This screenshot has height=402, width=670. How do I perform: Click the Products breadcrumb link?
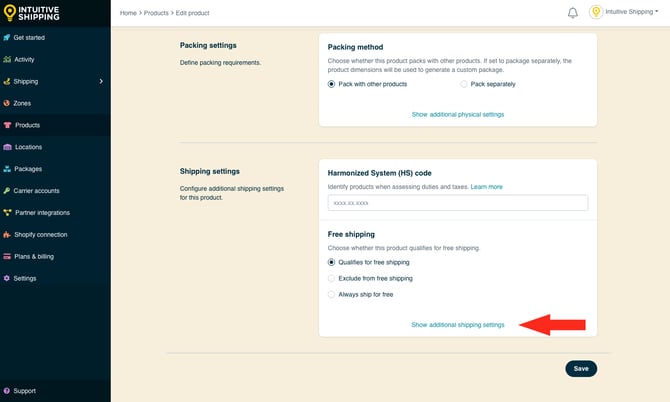pos(156,13)
